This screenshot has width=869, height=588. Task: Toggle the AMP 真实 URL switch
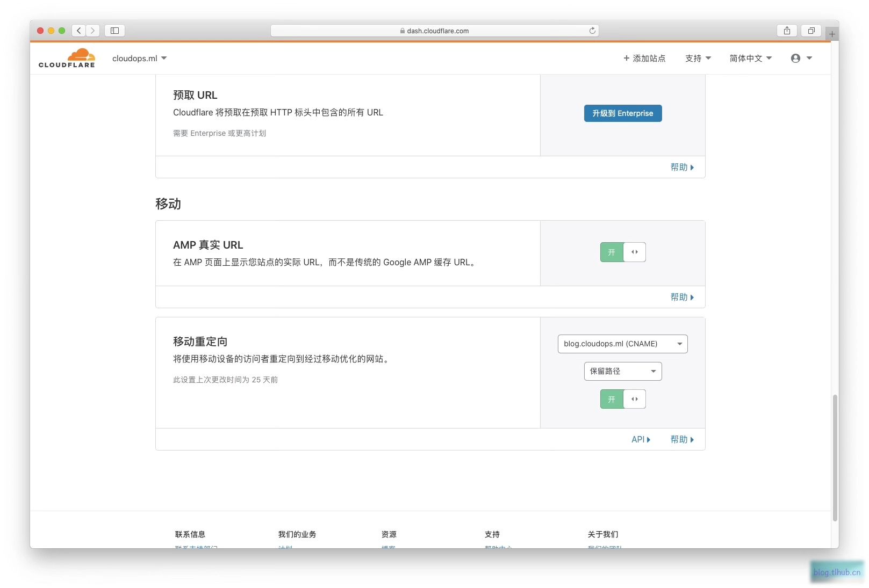[623, 252]
